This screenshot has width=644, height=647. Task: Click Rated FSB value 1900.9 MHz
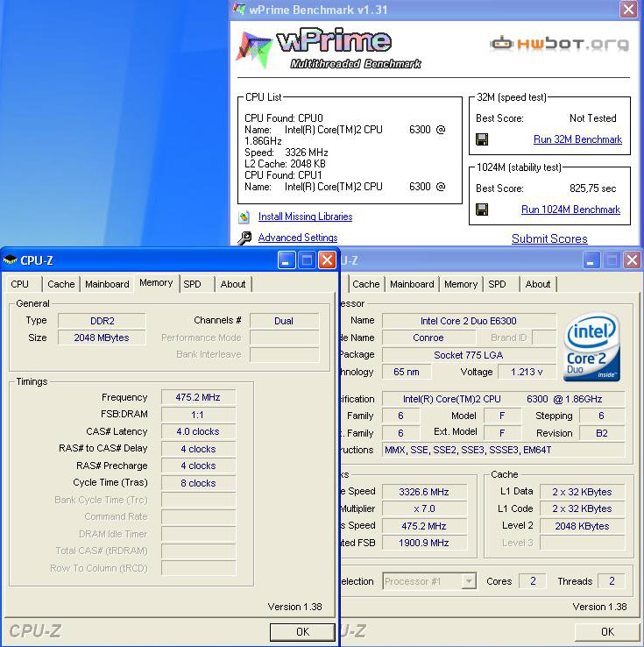tap(424, 543)
